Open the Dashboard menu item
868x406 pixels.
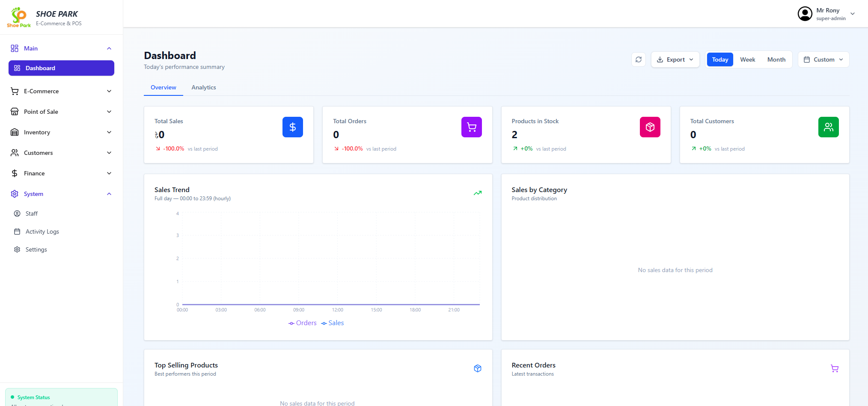(x=61, y=68)
